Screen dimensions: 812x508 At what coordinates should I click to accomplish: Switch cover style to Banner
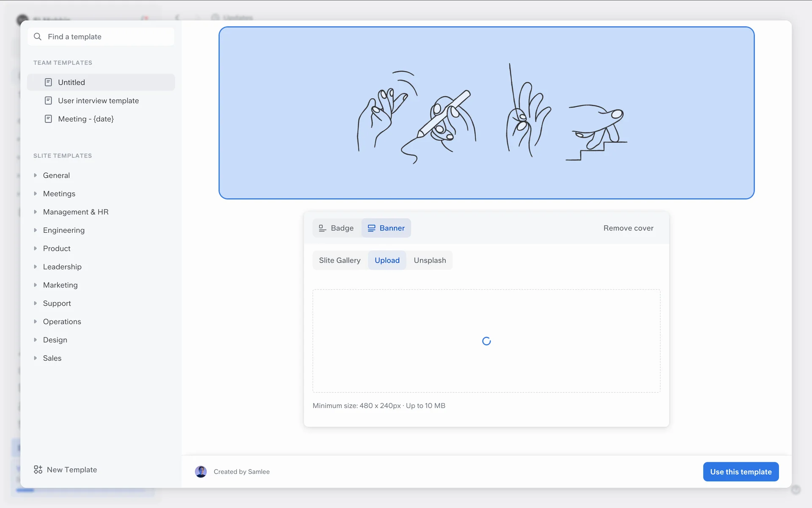coord(386,228)
